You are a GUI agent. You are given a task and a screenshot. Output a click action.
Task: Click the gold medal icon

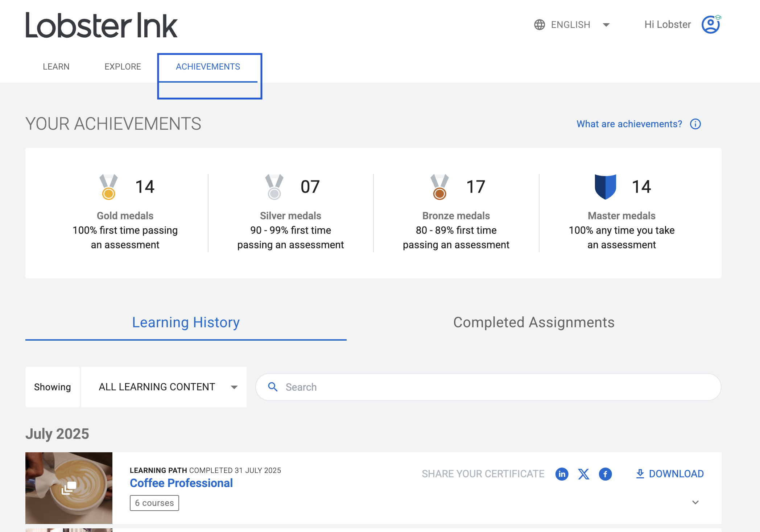(x=108, y=187)
